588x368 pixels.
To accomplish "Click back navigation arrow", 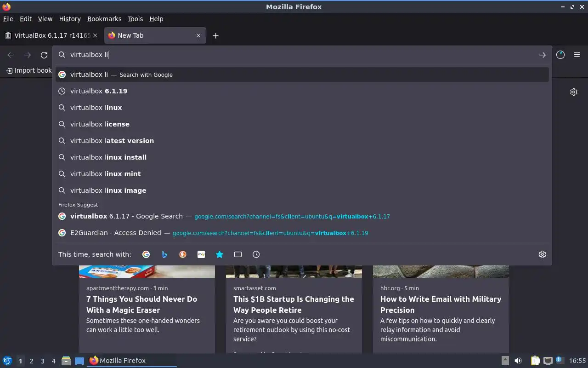I will click(x=11, y=55).
